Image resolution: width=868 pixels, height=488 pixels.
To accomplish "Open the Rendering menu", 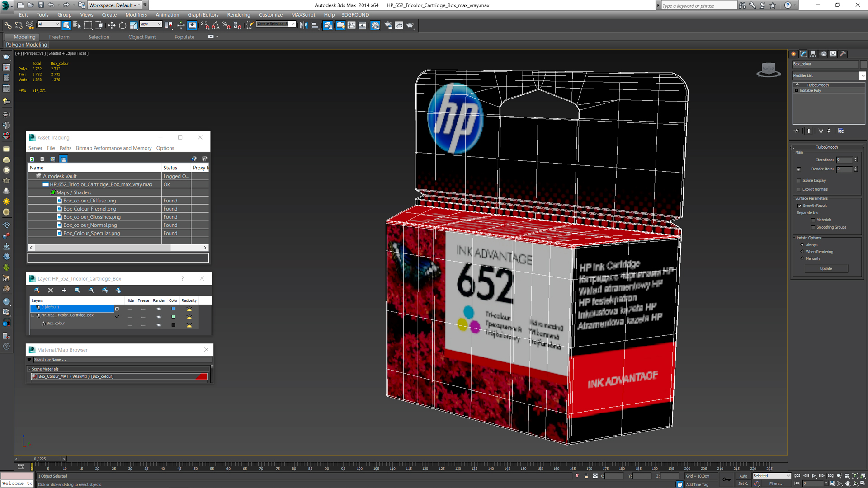I will [x=239, y=15].
